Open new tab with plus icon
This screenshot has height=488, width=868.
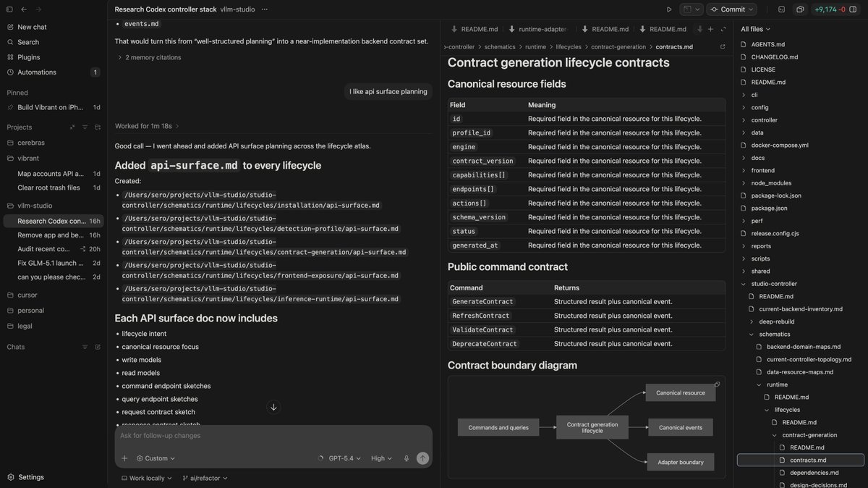click(x=711, y=29)
